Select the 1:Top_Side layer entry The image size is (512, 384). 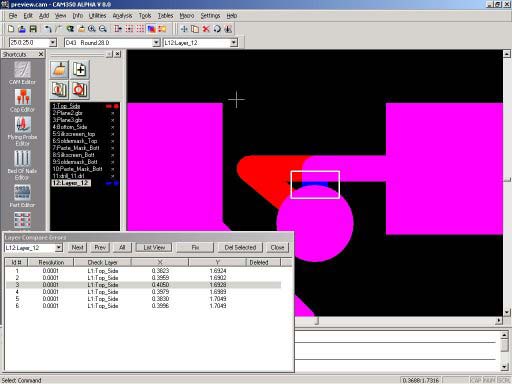tap(66, 106)
